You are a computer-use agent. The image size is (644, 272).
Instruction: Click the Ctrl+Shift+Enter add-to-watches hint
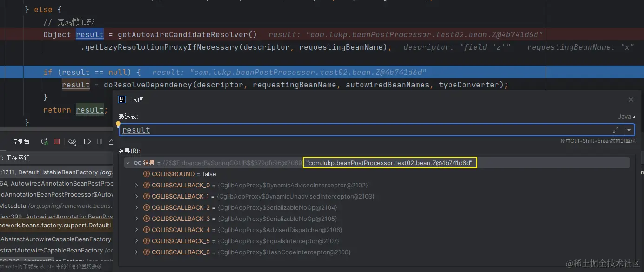click(x=598, y=141)
